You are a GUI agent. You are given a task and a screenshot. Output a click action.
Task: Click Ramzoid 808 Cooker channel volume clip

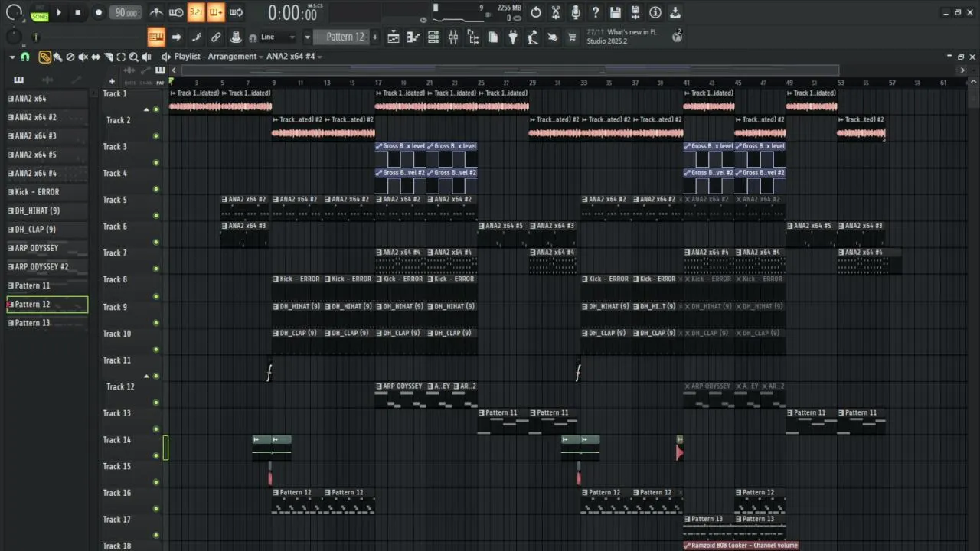click(x=741, y=546)
